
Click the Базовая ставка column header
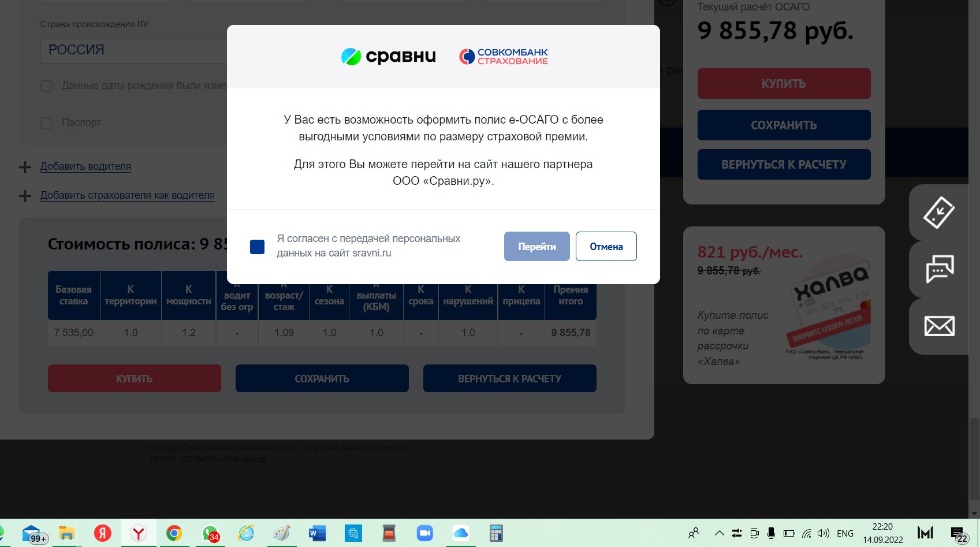point(73,295)
